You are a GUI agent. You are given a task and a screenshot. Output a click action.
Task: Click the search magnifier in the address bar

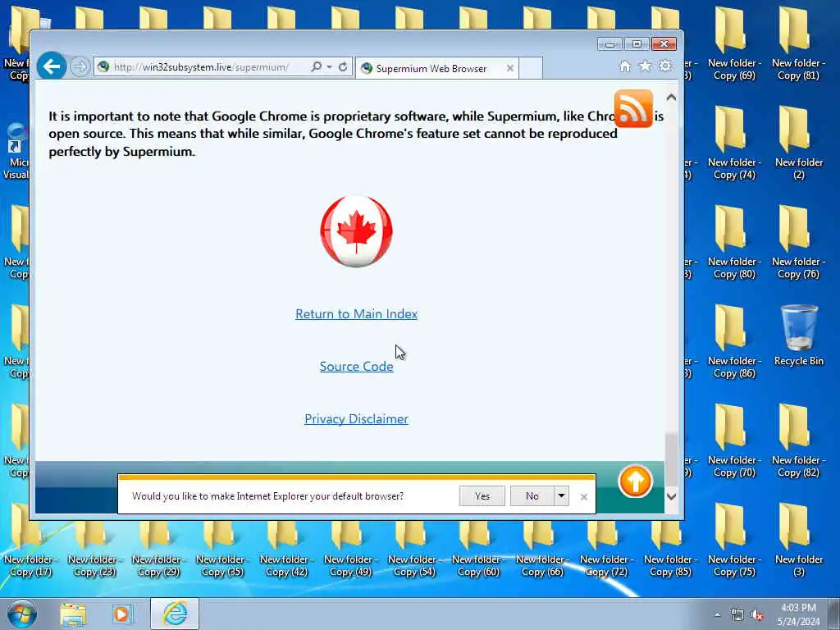pyautogui.click(x=316, y=67)
